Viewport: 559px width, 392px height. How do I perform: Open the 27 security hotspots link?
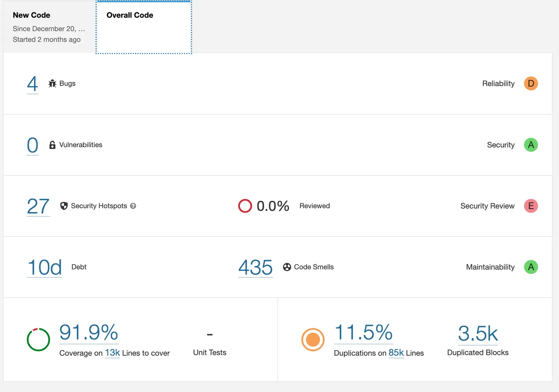[x=38, y=206]
